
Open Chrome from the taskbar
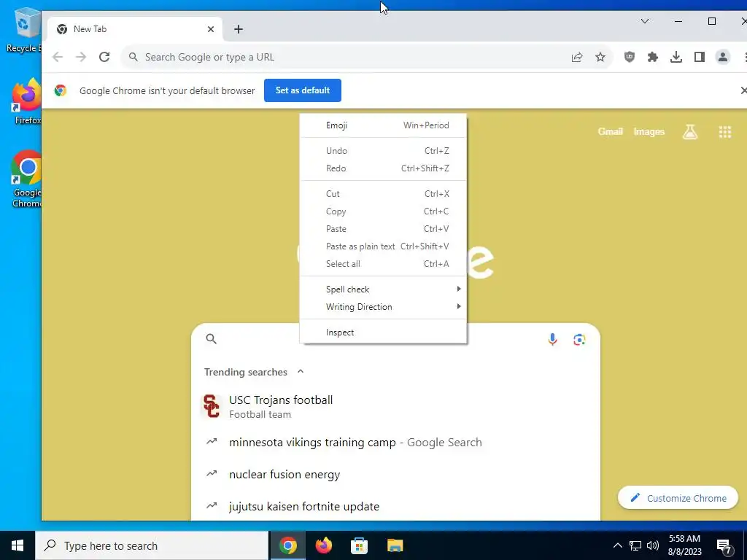point(287,545)
